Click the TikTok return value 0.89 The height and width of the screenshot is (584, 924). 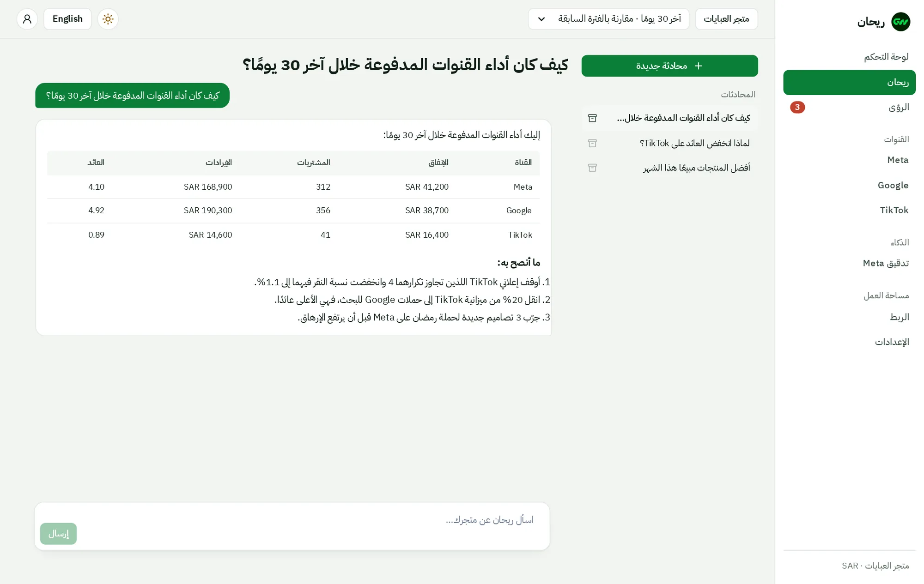tap(96, 235)
